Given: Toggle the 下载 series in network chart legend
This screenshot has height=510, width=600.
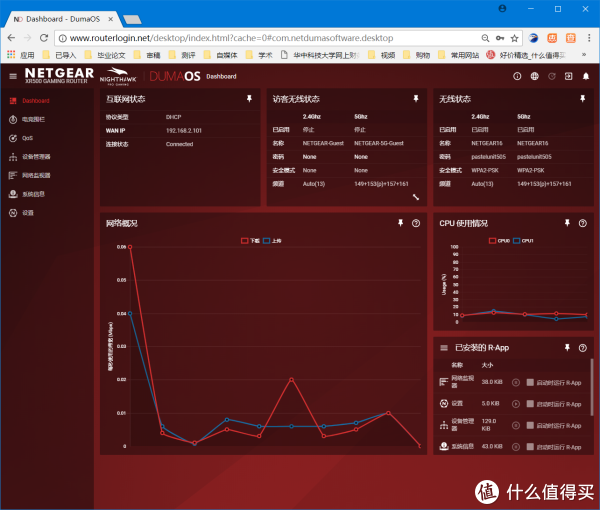Looking at the screenshot, I should coord(250,241).
